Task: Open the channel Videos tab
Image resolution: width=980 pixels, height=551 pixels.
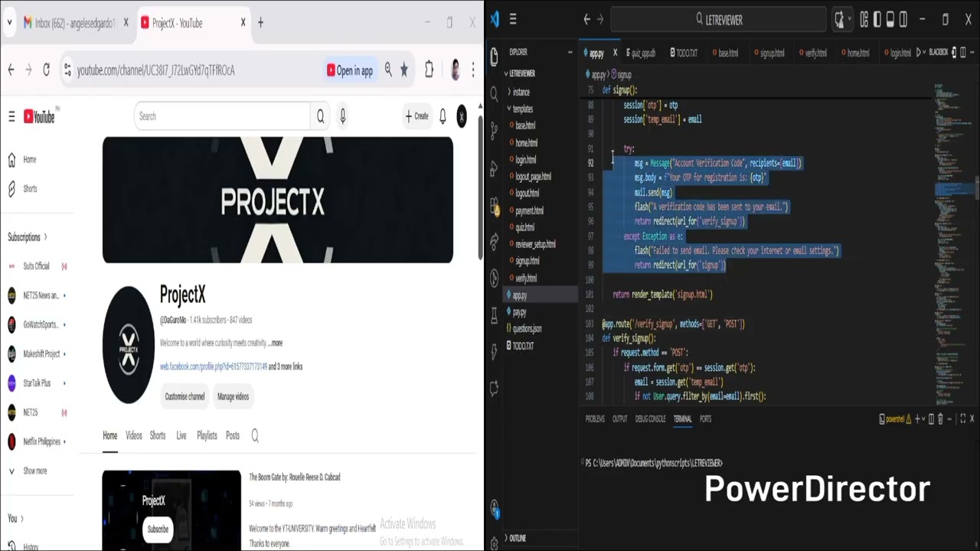Action: click(134, 435)
